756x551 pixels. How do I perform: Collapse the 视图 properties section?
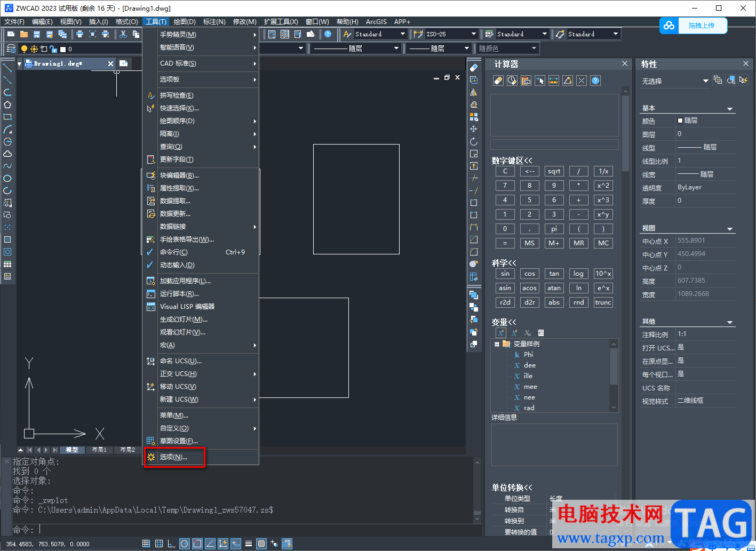click(730, 229)
